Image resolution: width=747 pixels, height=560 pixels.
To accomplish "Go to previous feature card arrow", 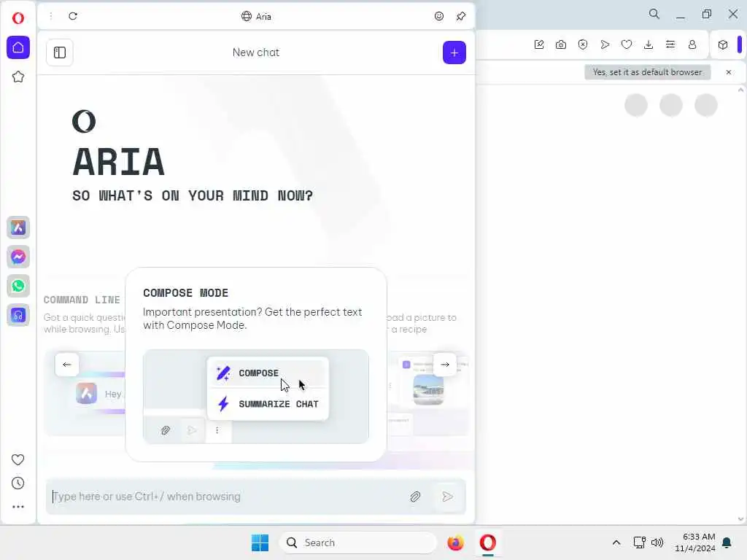I will click(x=66, y=365).
